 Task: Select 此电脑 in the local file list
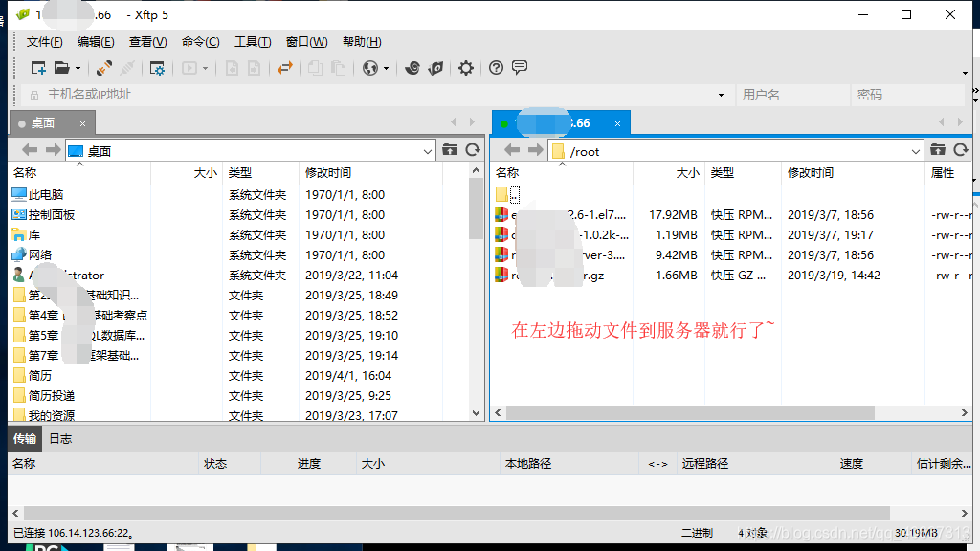tap(43, 194)
